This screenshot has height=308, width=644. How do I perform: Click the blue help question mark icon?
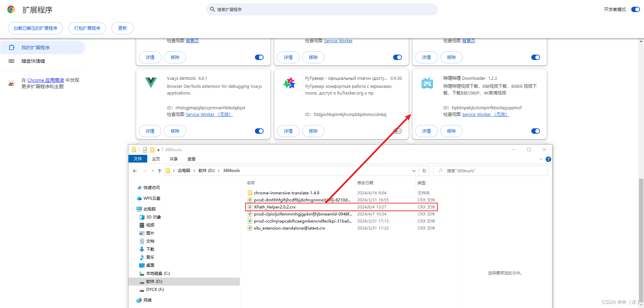pyautogui.click(x=548, y=159)
